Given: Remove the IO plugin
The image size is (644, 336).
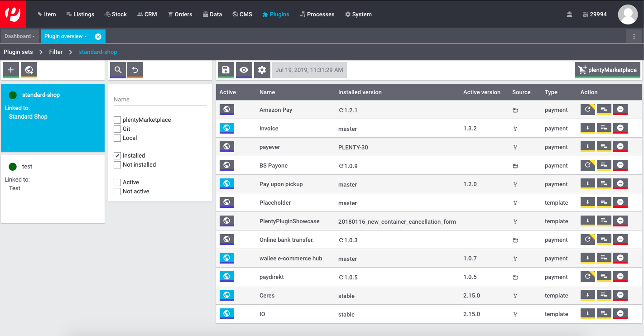Looking at the screenshot, I should coord(620,314).
